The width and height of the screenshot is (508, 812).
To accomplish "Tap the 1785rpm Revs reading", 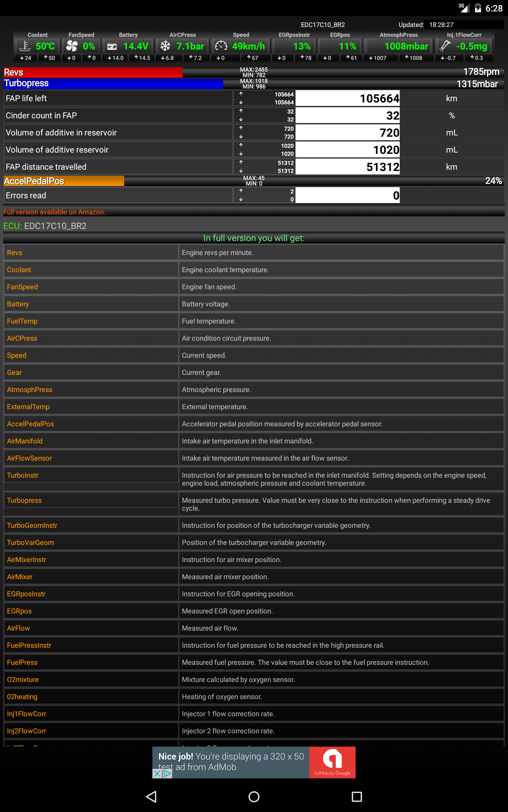I will 481,72.
